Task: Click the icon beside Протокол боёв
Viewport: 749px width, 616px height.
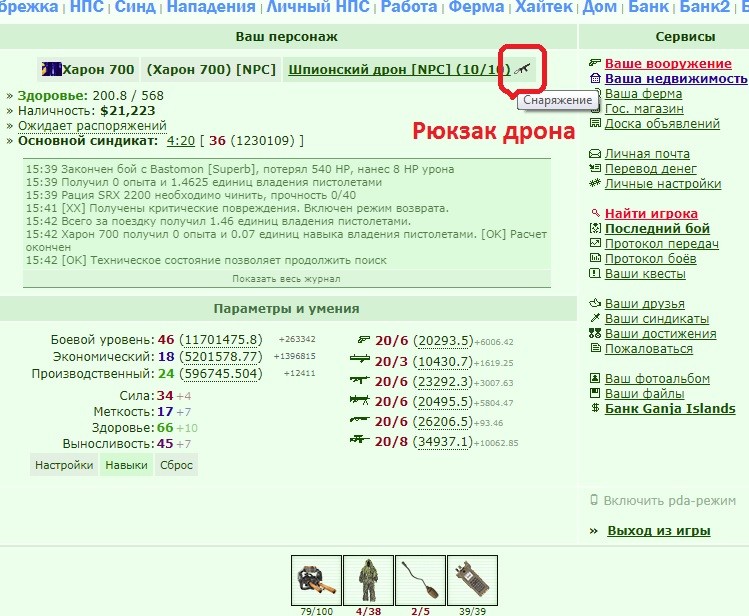Action: coord(595,258)
